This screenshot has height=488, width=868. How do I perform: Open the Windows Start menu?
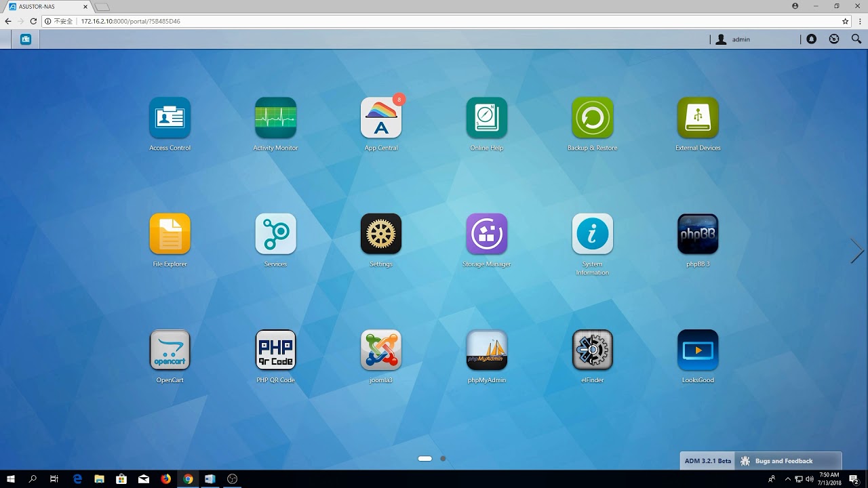(11, 479)
